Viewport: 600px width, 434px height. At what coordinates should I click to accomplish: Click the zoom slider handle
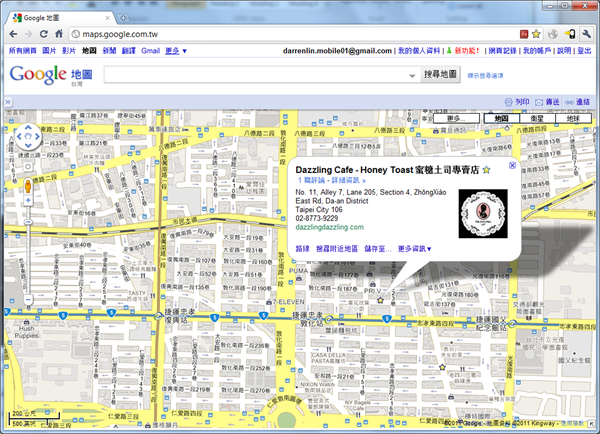click(28, 222)
